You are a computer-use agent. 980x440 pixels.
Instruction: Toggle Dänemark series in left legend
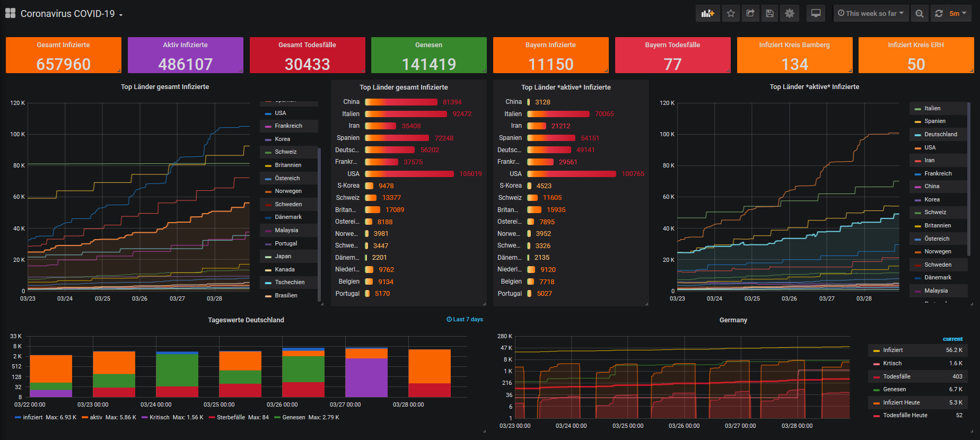click(288, 217)
